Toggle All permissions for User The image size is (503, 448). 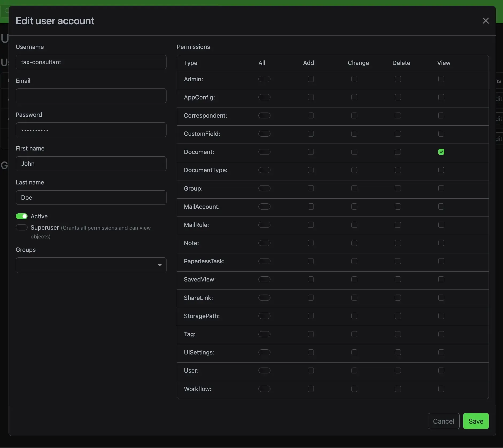[264, 370]
